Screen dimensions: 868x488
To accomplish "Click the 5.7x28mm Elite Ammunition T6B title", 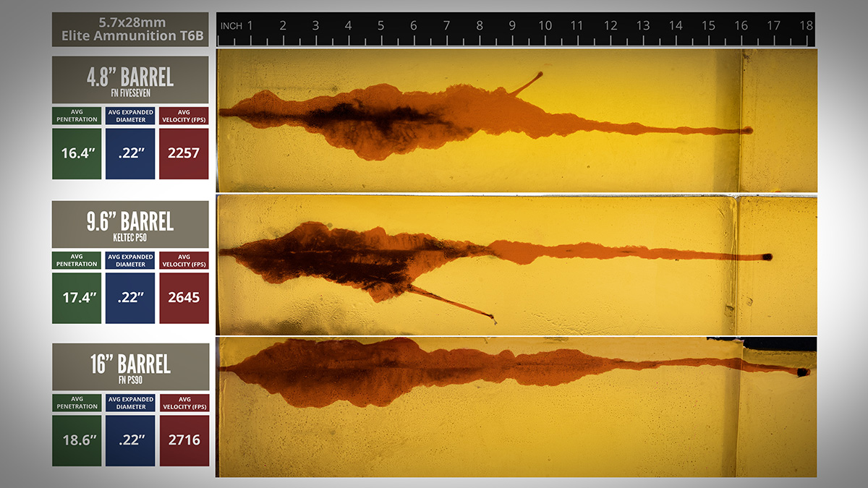I will click(x=130, y=30).
